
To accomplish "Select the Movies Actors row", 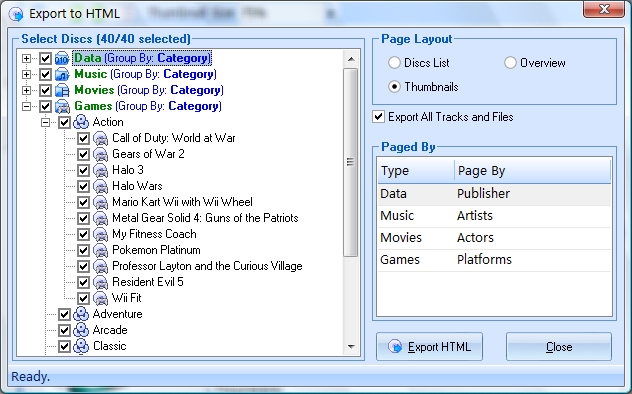I will point(495,238).
